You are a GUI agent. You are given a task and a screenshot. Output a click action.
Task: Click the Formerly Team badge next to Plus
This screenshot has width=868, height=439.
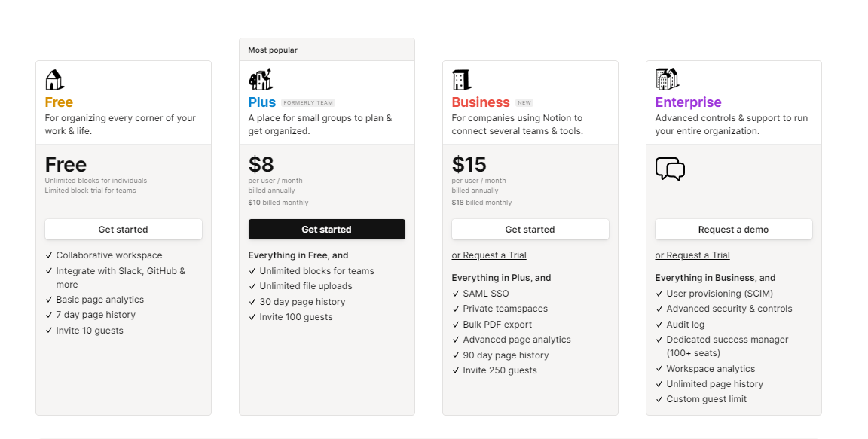pyautogui.click(x=308, y=103)
